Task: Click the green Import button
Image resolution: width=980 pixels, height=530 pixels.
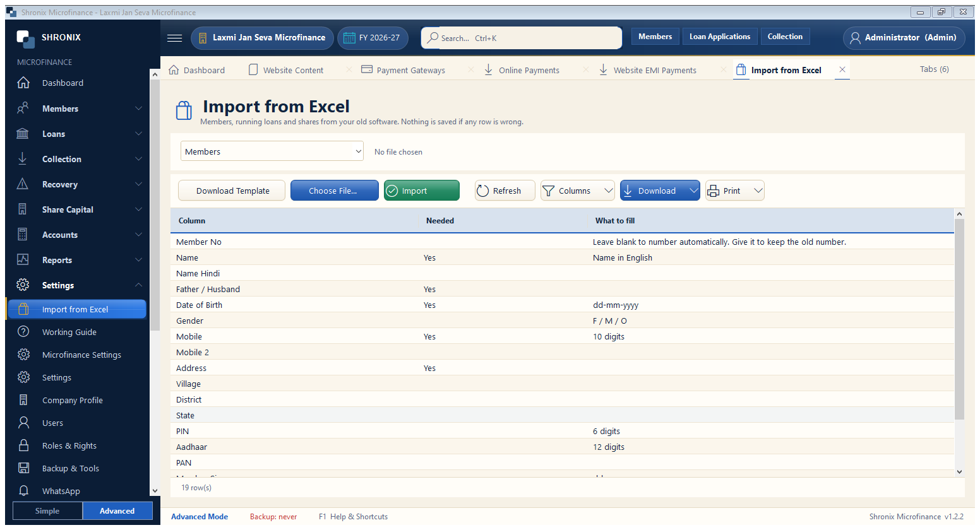Action: point(422,191)
